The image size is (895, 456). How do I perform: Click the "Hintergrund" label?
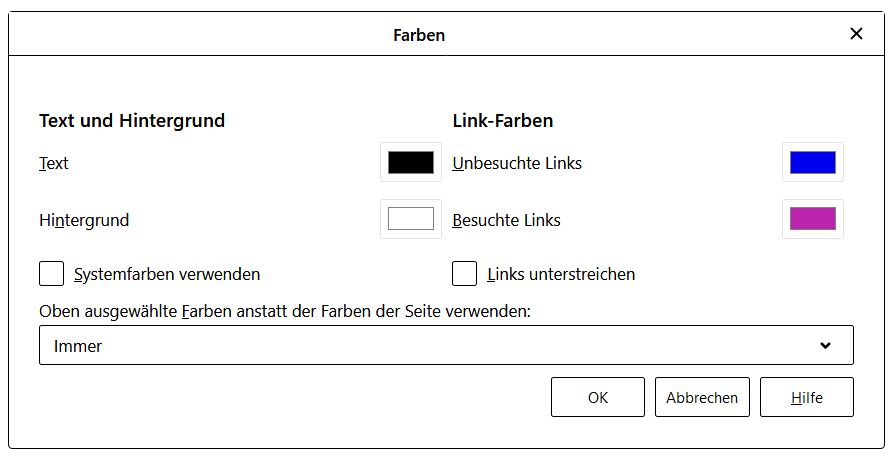click(84, 220)
